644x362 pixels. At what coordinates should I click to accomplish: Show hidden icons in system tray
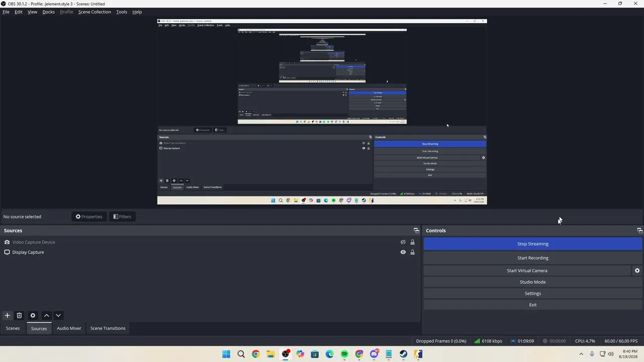pyautogui.click(x=581, y=354)
